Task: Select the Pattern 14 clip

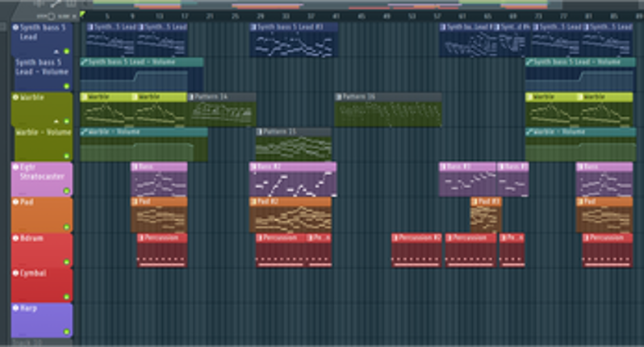Action: tap(222, 110)
